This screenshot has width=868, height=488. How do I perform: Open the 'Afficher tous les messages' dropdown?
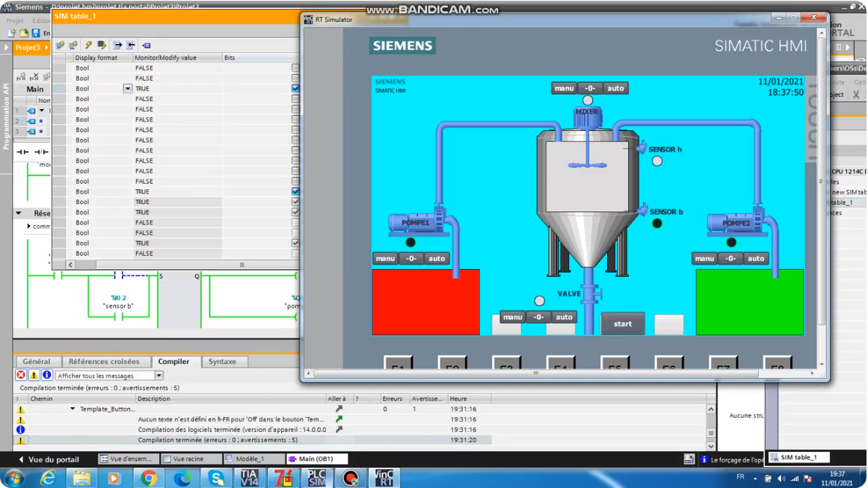click(x=158, y=375)
